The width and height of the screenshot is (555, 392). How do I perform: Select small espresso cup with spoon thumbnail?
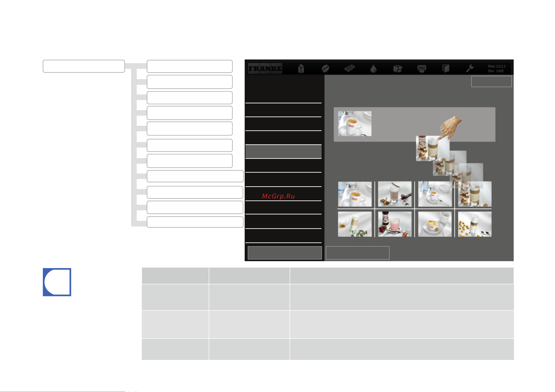pyautogui.click(x=435, y=194)
